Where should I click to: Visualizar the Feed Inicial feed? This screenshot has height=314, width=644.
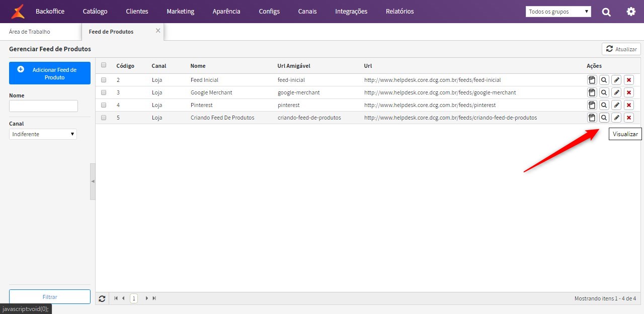[604, 80]
